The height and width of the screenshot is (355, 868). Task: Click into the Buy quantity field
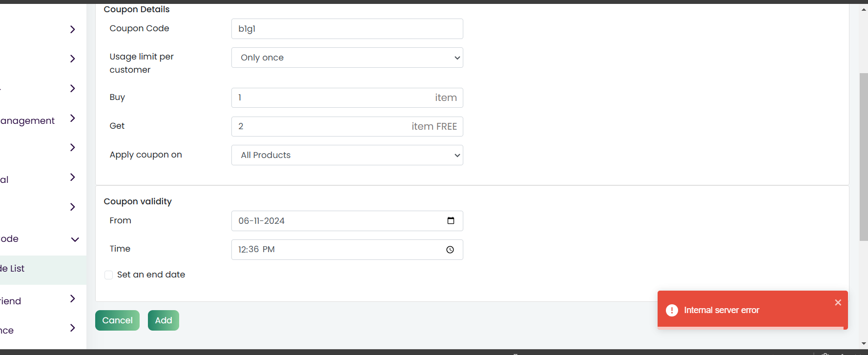click(347, 98)
